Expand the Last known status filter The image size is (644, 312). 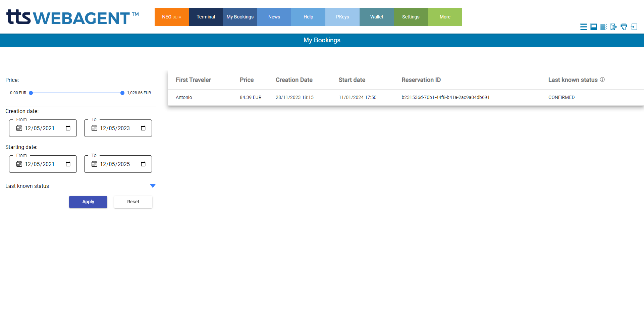153,186
